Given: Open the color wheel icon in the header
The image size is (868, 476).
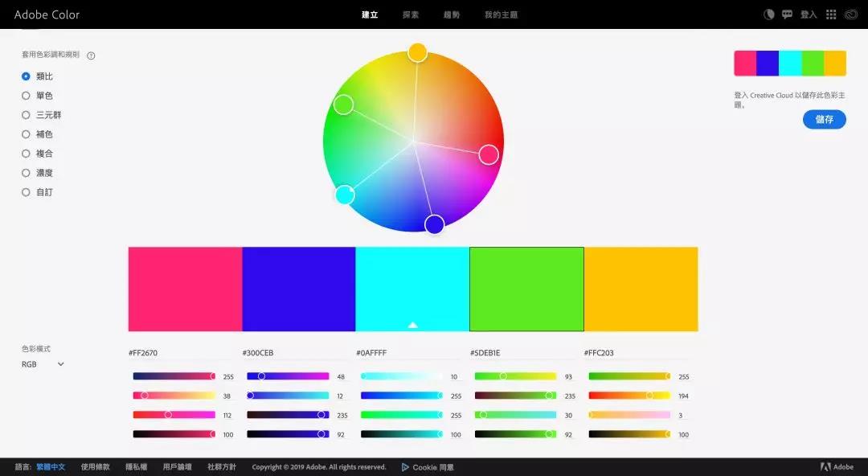Looking at the screenshot, I should (768, 14).
